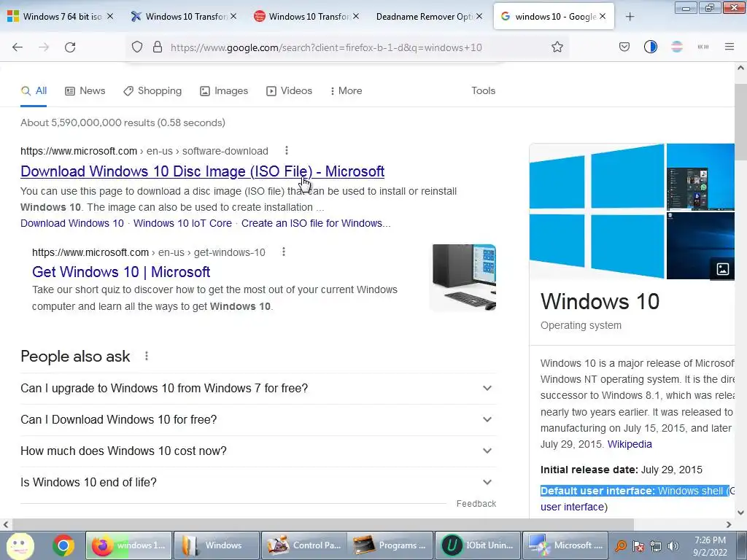The width and height of the screenshot is (747, 560).
Task: Open the Tools search options
Action: 483,90
